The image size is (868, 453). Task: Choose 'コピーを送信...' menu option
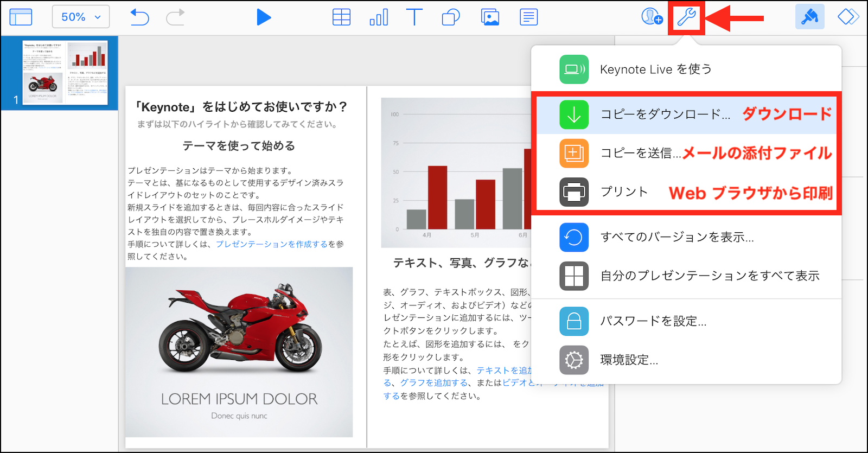tap(640, 154)
